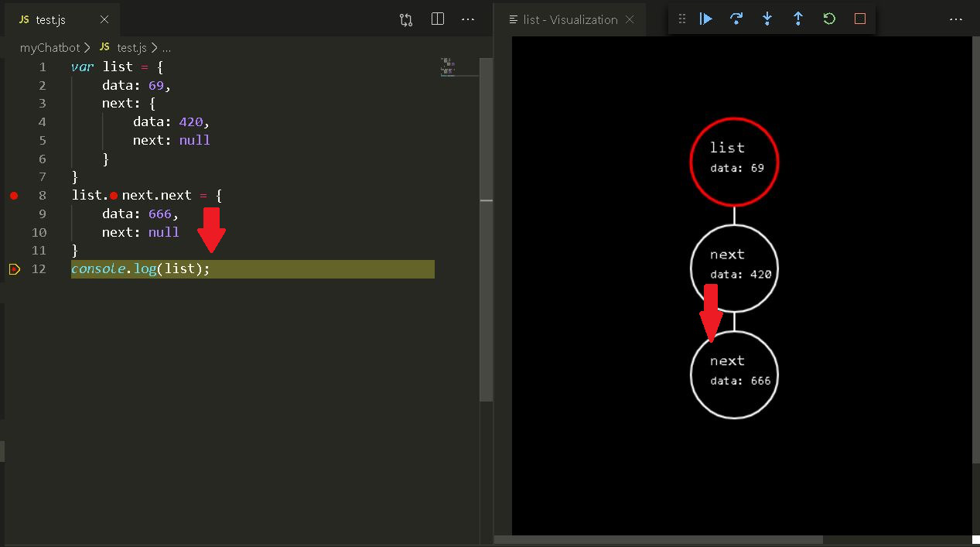Toggle the breakpoint on line 8

click(x=14, y=196)
